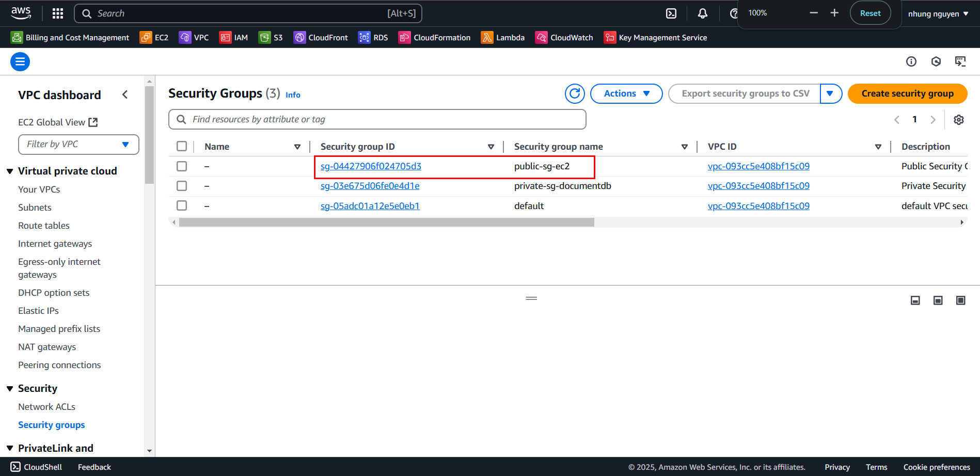This screenshot has width=980, height=476.
Task: Open table preferences gear icon
Action: tap(959, 120)
